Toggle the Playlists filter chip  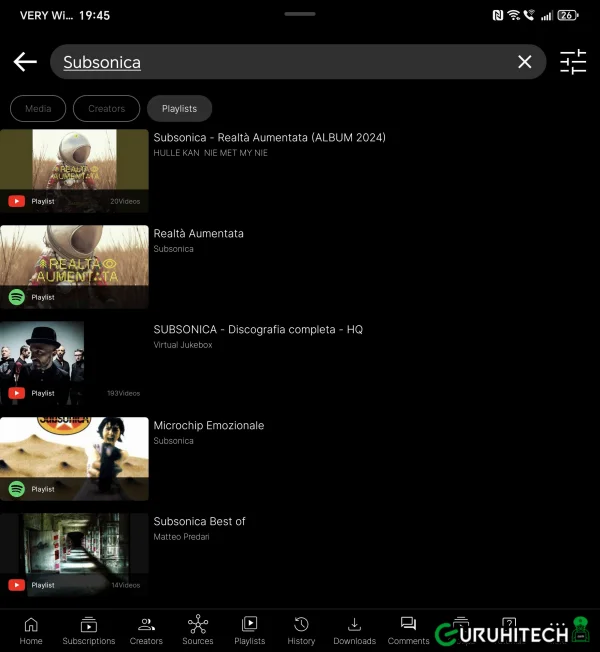click(x=179, y=108)
